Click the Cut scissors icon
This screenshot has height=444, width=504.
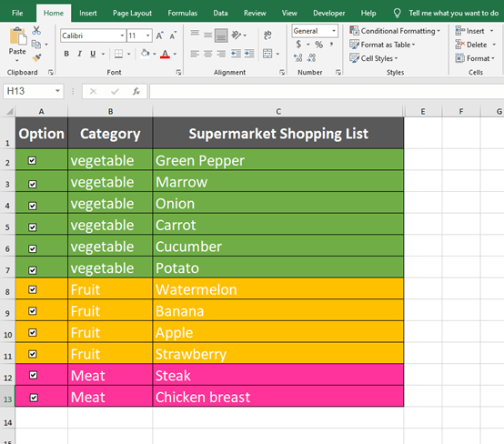[36, 31]
